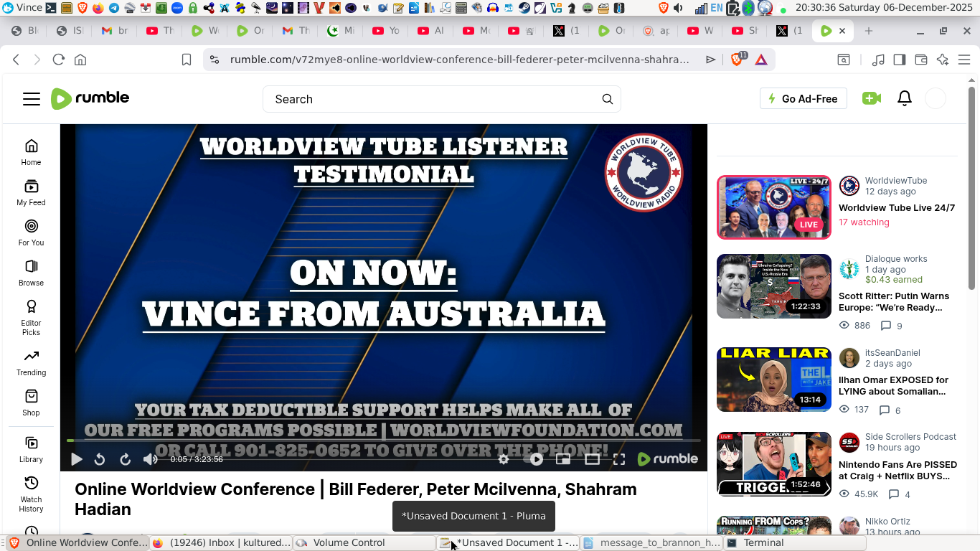980x551 pixels.
Task: Open the Rumble hamburger menu
Action: 32,99
